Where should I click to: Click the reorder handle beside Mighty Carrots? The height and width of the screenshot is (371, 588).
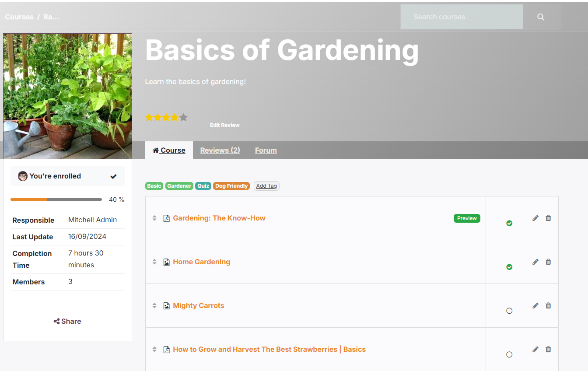click(x=154, y=305)
